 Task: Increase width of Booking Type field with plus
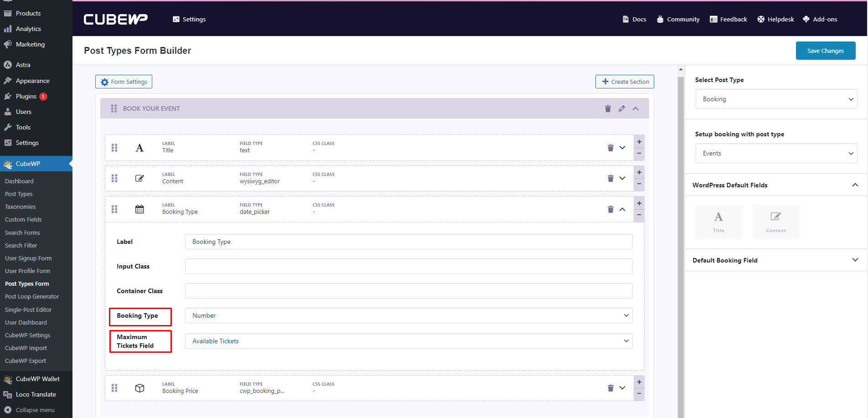click(639, 203)
